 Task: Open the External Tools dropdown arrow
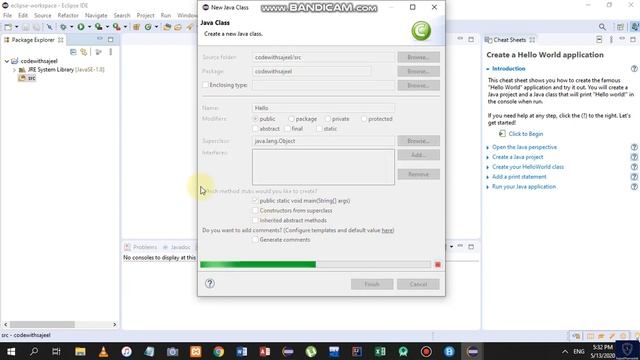click(x=125, y=27)
